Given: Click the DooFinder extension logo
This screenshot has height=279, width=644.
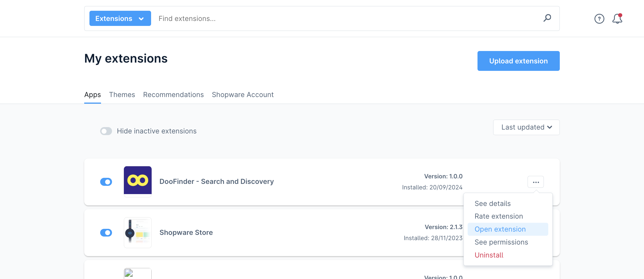Looking at the screenshot, I should (x=138, y=180).
